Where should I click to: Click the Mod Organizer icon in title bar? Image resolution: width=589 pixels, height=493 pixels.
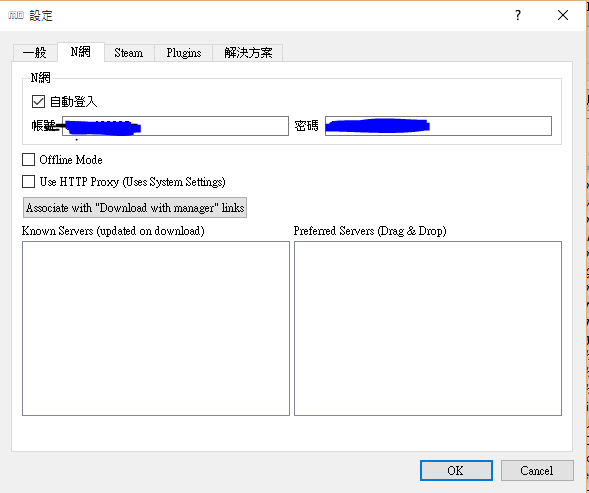coord(16,15)
